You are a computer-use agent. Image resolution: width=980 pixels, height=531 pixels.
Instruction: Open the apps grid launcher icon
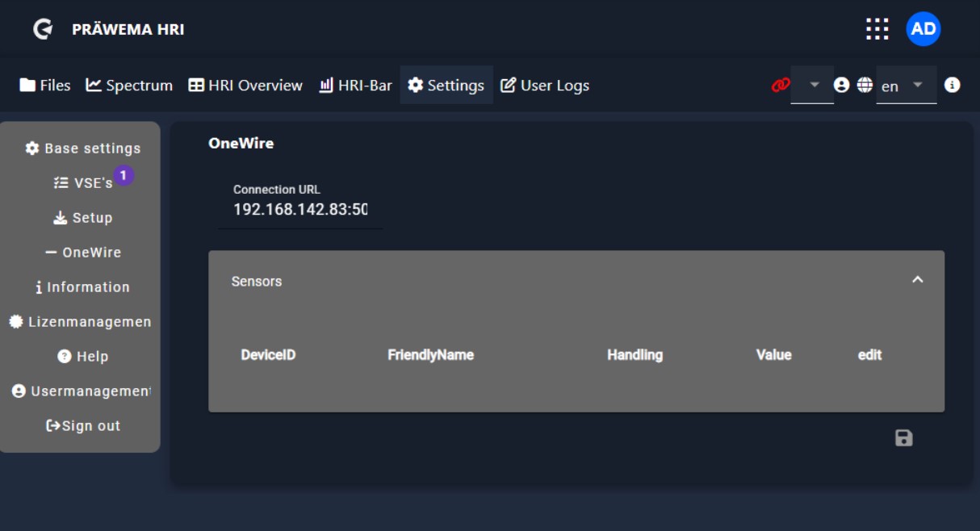877,29
